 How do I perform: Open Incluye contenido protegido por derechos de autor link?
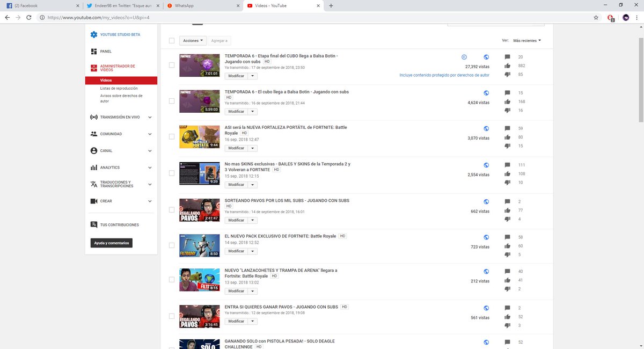(x=444, y=75)
